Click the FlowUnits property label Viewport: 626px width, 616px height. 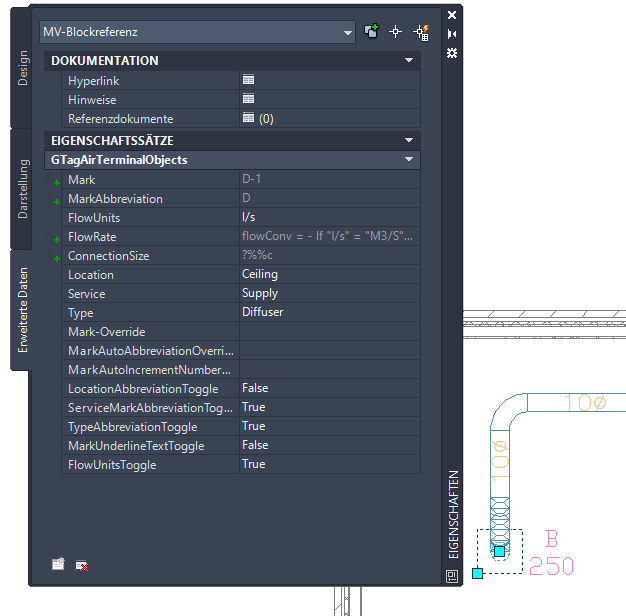(x=94, y=218)
